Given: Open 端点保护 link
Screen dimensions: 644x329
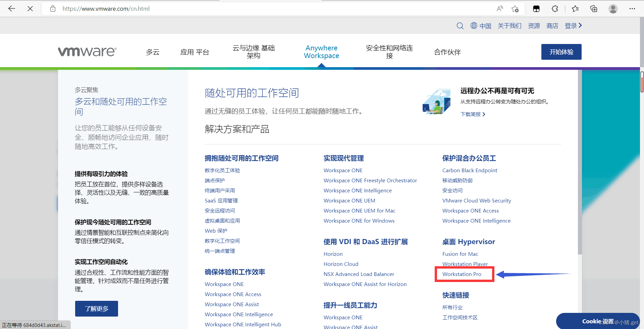Looking at the screenshot, I should (x=215, y=180).
